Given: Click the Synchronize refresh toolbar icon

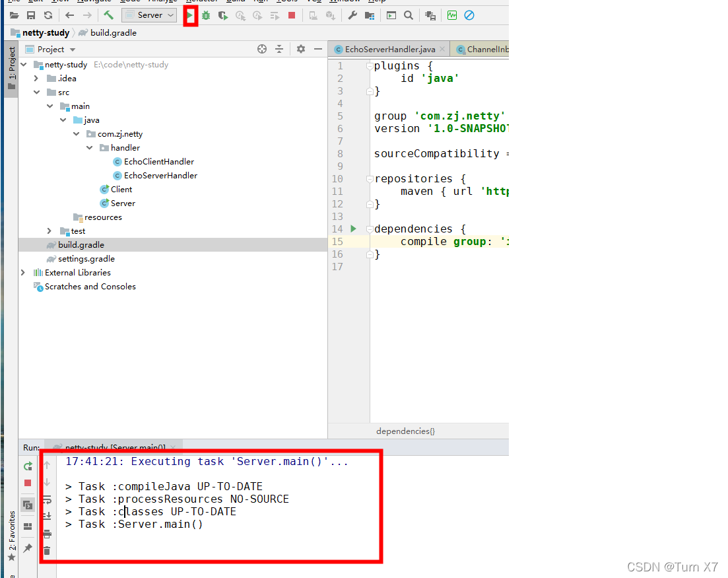Looking at the screenshot, I should 48,15.
